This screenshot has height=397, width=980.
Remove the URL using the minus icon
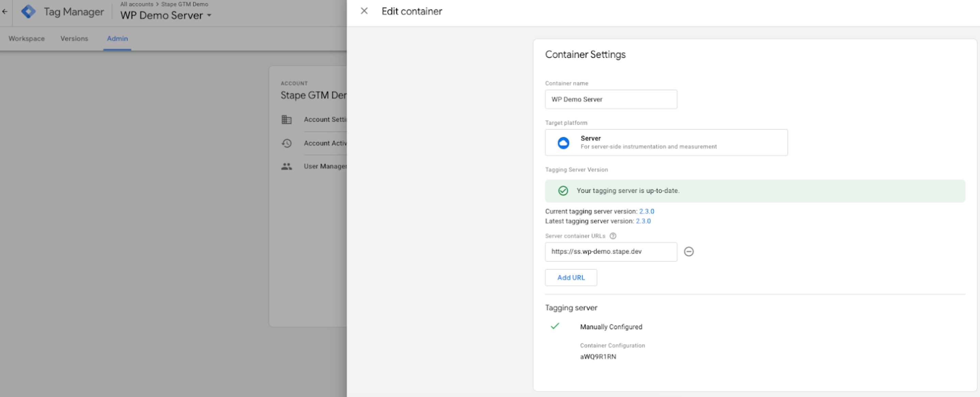click(690, 252)
